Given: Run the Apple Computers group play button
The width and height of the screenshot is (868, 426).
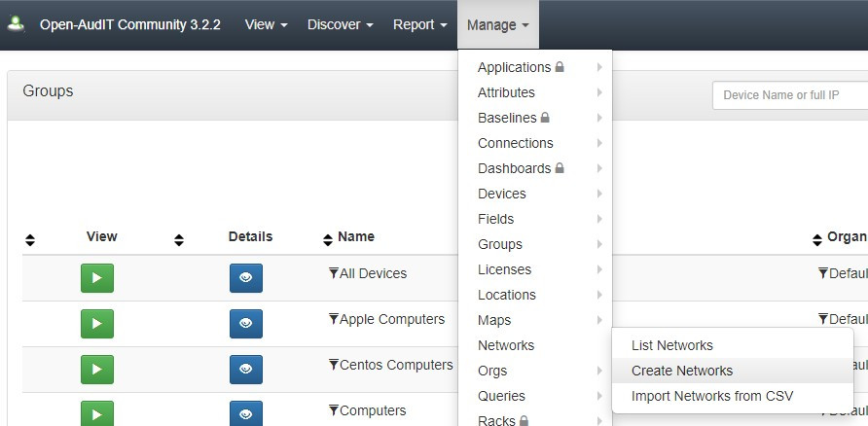Looking at the screenshot, I should [97, 324].
